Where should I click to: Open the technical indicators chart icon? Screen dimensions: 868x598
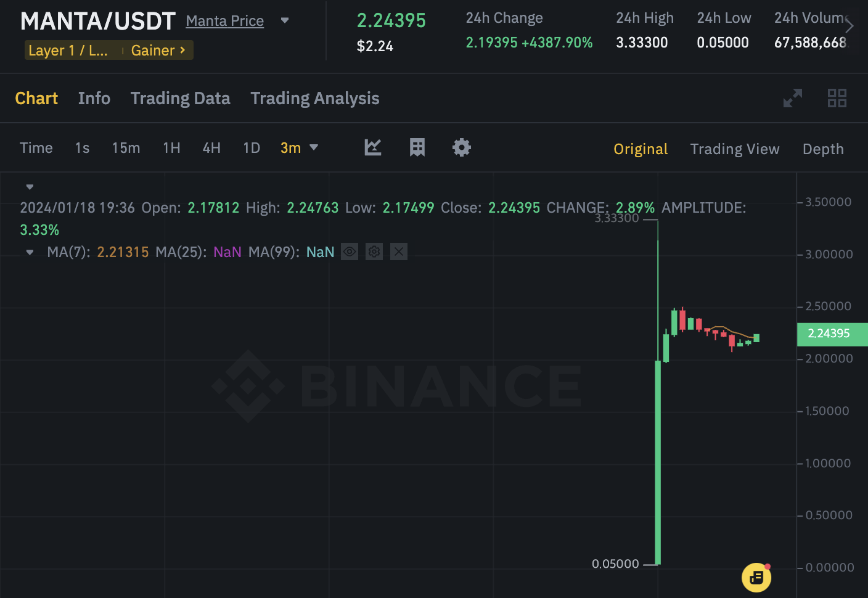373,147
